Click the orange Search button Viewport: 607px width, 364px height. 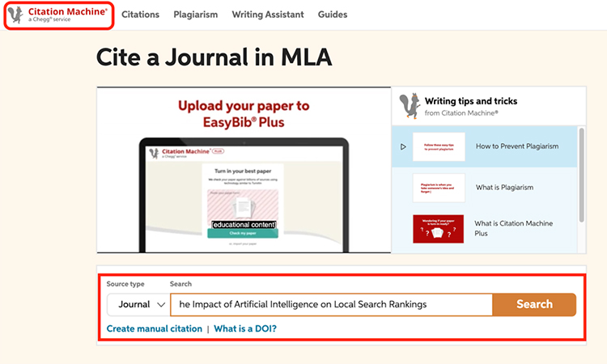click(x=534, y=304)
